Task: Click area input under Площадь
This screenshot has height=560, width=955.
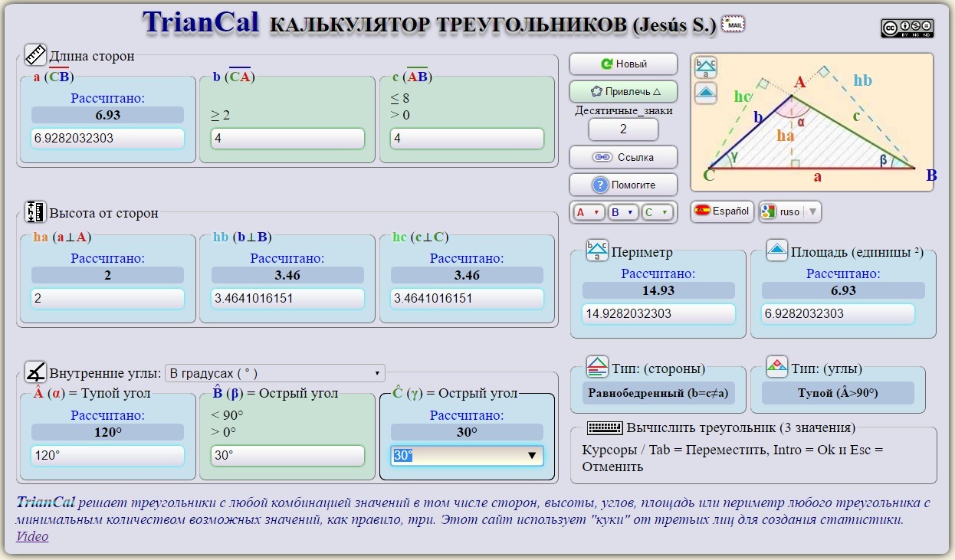Action: click(x=838, y=314)
